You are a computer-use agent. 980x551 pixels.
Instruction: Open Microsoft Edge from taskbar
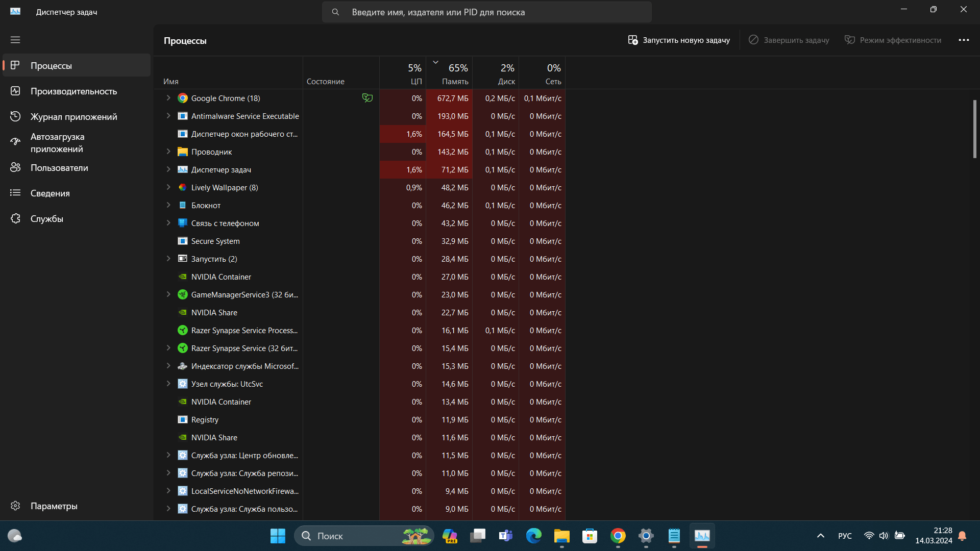pos(534,536)
